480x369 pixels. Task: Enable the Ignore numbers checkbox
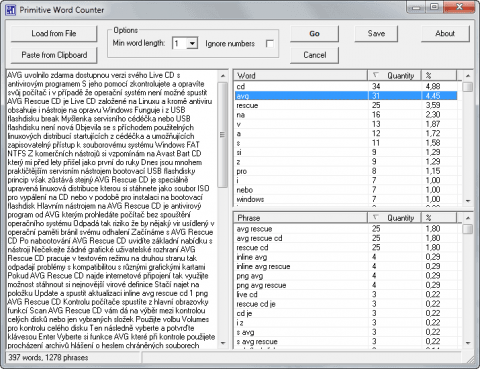pyautogui.click(x=270, y=44)
